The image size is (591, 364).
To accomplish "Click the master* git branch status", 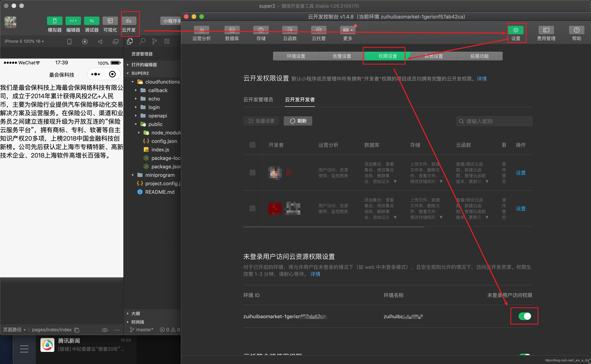I will tap(142, 330).
